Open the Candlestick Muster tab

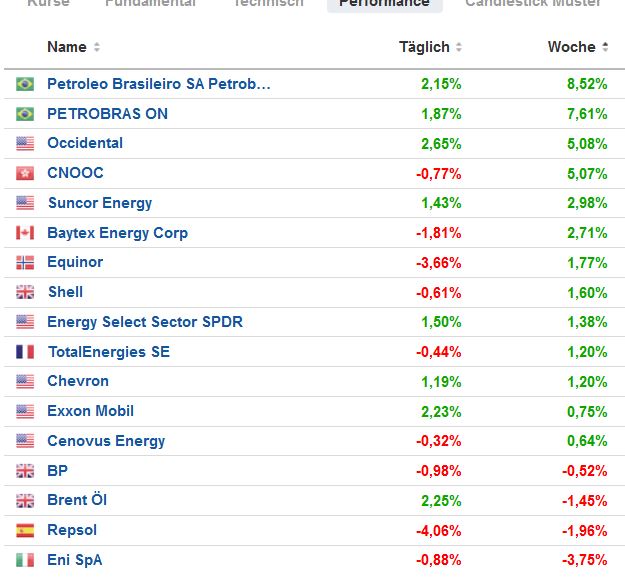[533, 3]
